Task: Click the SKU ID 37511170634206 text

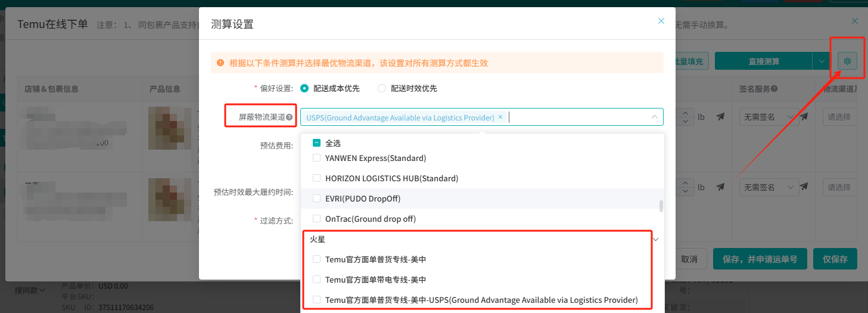Action: click(x=107, y=308)
